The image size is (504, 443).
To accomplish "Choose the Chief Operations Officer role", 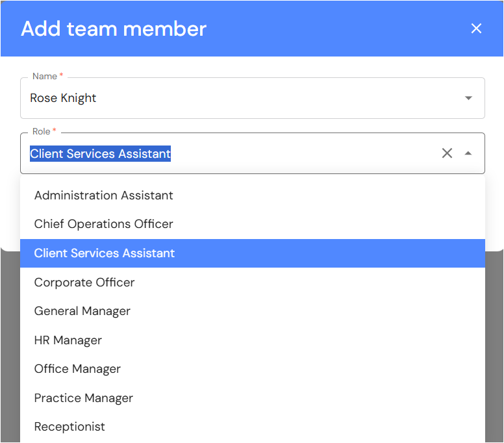I will point(103,224).
